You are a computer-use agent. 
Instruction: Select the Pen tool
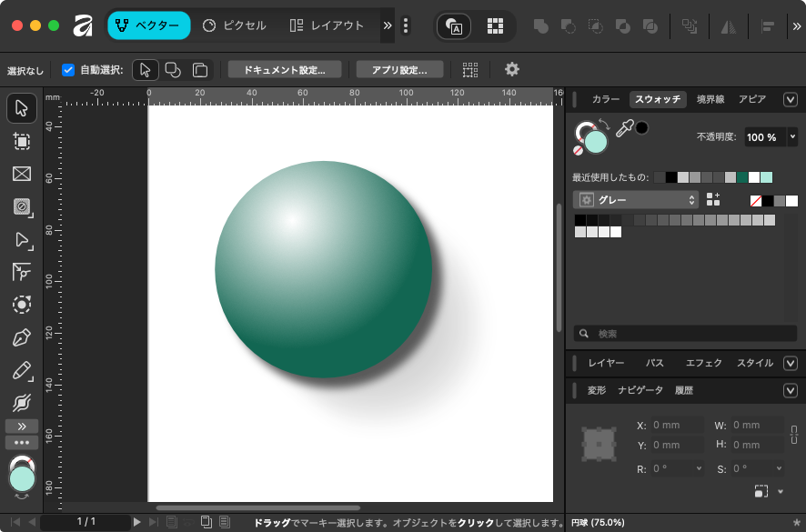(x=22, y=337)
